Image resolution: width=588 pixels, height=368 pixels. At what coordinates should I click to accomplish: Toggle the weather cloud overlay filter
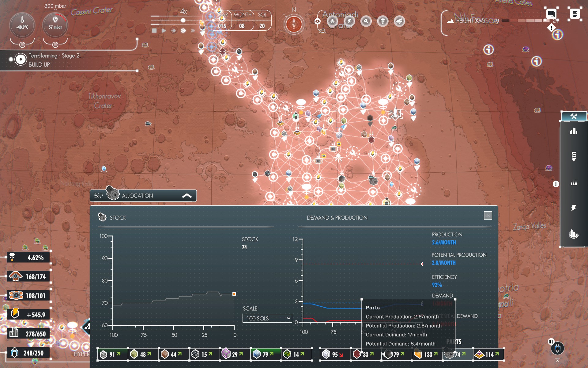coord(399,21)
